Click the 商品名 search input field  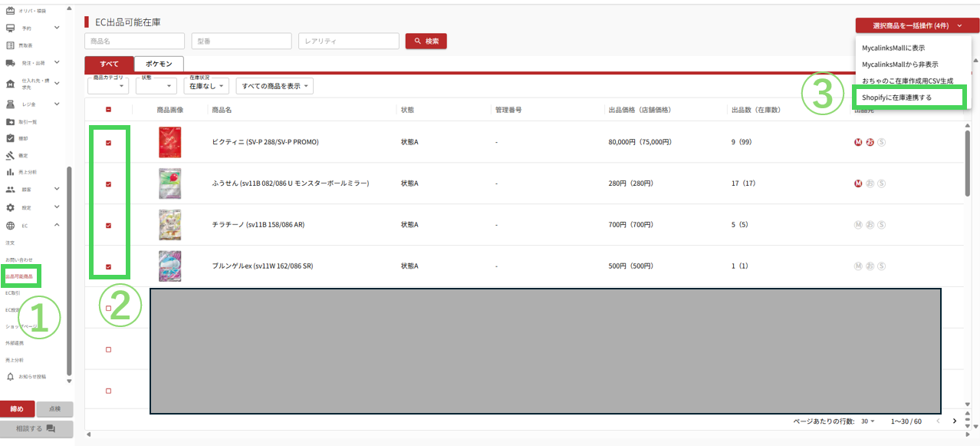point(134,41)
